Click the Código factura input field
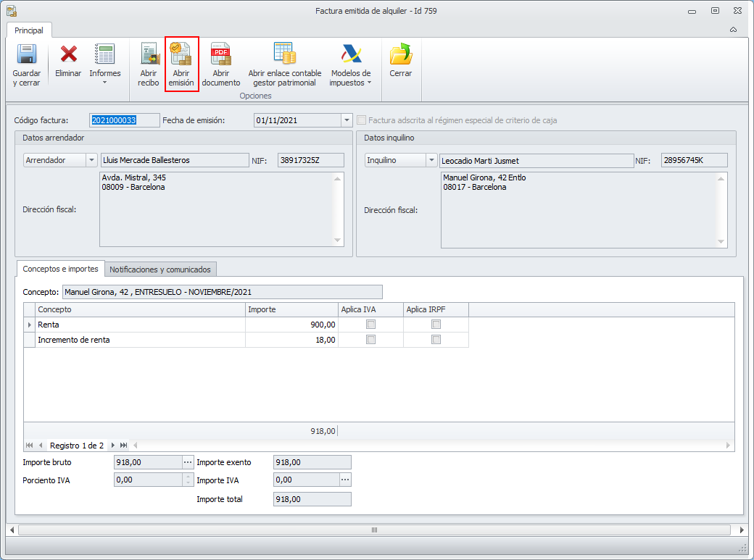This screenshot has height=560, width=754. point(124,120)
